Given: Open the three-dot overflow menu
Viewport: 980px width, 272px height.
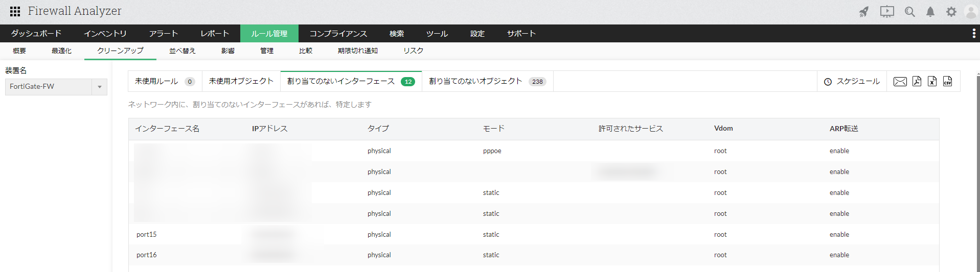Looking at the screenshot, I should pos(973,34).
